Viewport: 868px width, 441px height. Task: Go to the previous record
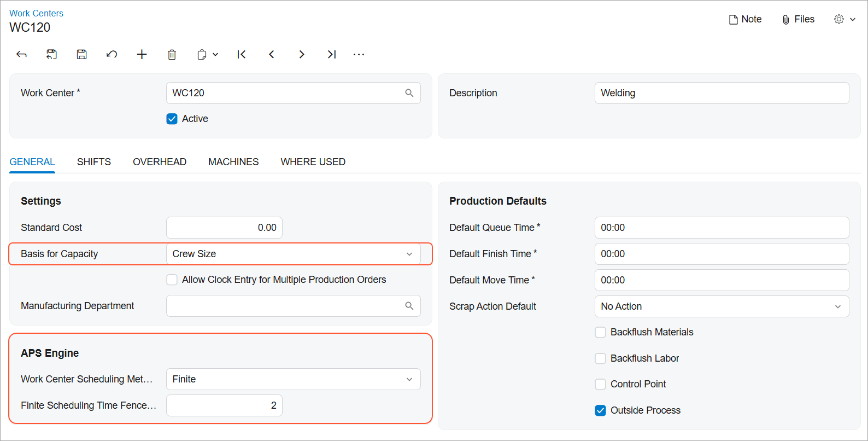coord(272,54)
